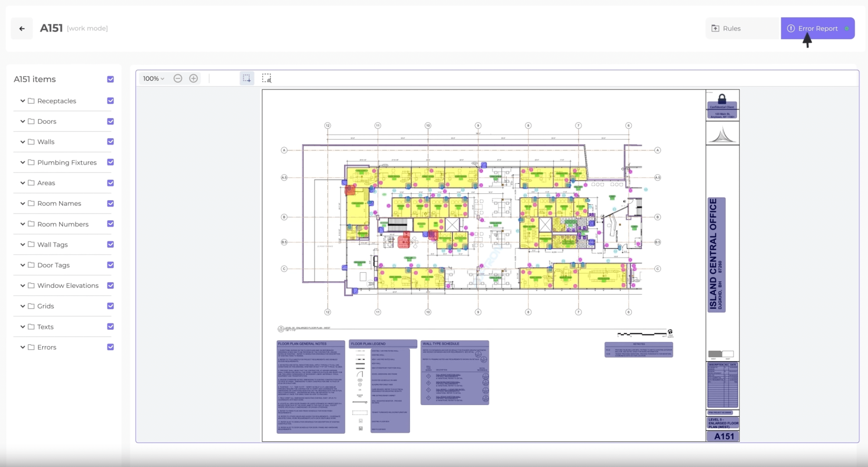
Task: Click the Errors folder icon
Action: [31, 347]
